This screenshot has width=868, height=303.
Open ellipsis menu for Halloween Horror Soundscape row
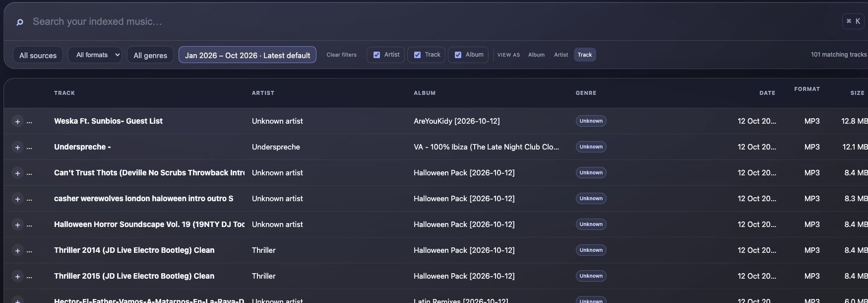click(29, 225)
